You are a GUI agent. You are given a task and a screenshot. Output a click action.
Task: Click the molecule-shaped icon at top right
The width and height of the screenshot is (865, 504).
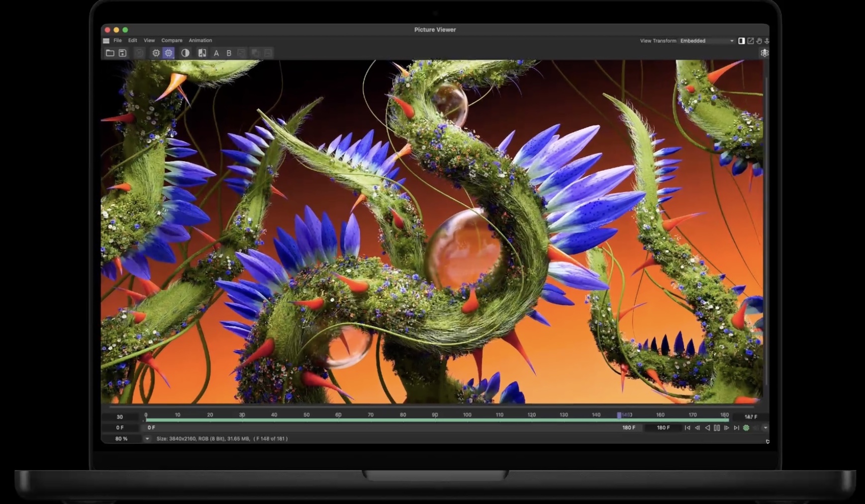[x=765, y=53]
